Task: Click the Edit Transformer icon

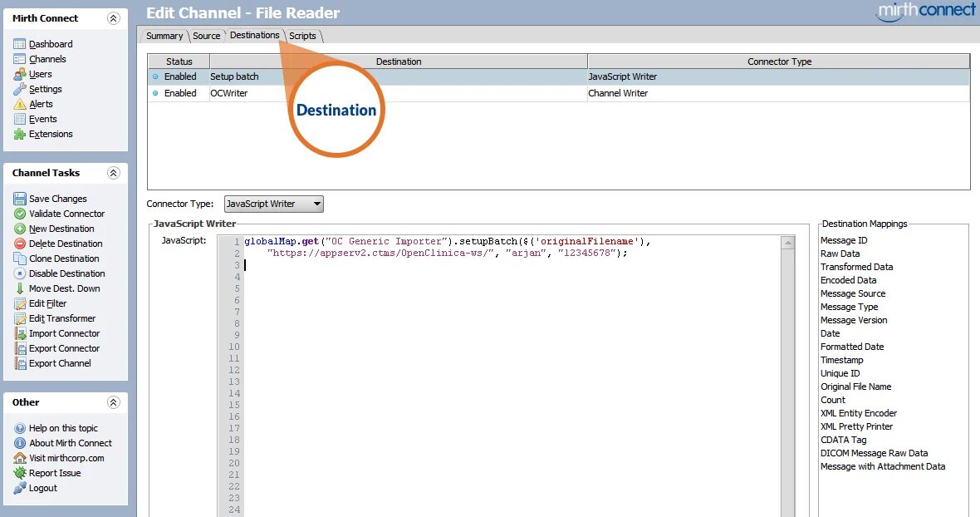Action: click(x=19, y=319)
